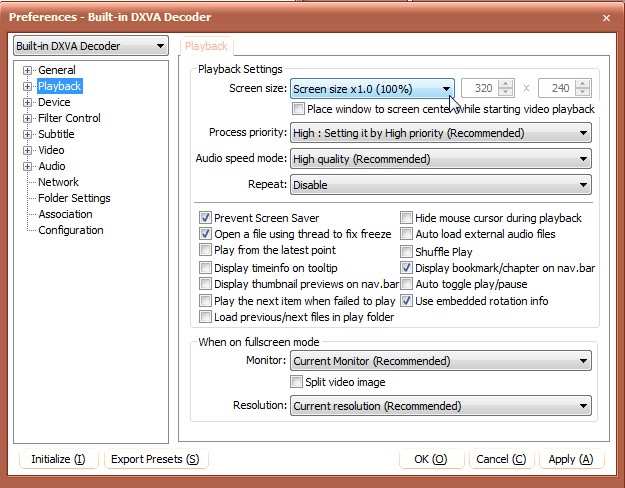Increase the width value with up arrow
The height and width of the screenshot is (488, 625).
click(x=506, y=84)
